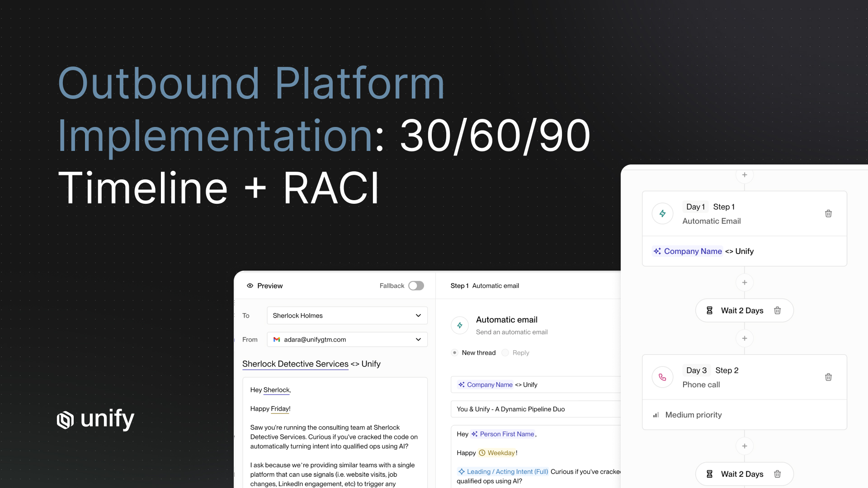Click the Automatic Email label on Step 1 card
The width and height of the screenshot is (868, 488).
(712, 221)
